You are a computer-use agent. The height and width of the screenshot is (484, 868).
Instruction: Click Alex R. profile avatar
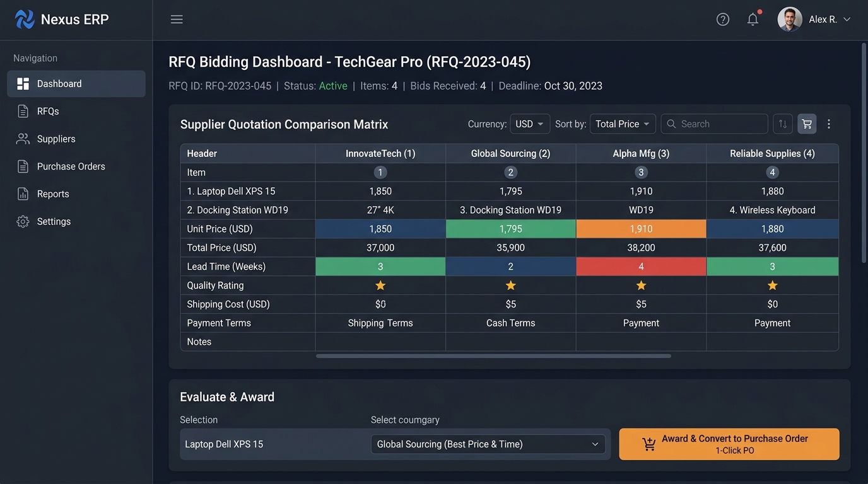point(790,20)
